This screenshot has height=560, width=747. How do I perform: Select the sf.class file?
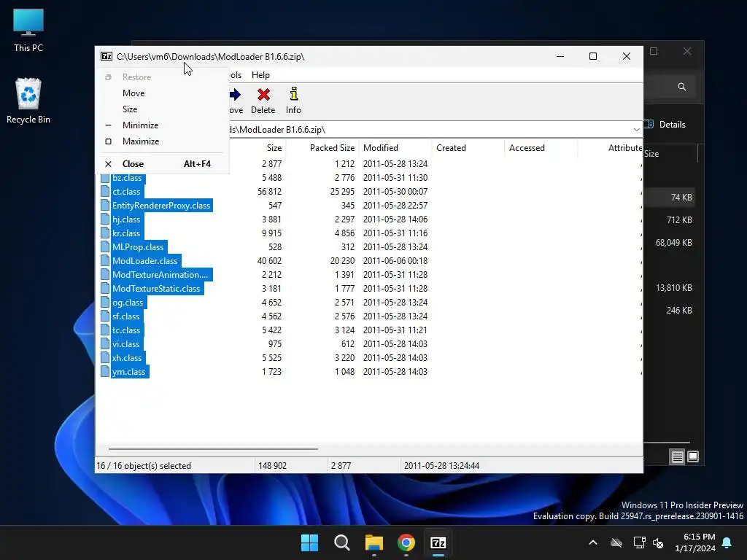(x=126, y=316)
